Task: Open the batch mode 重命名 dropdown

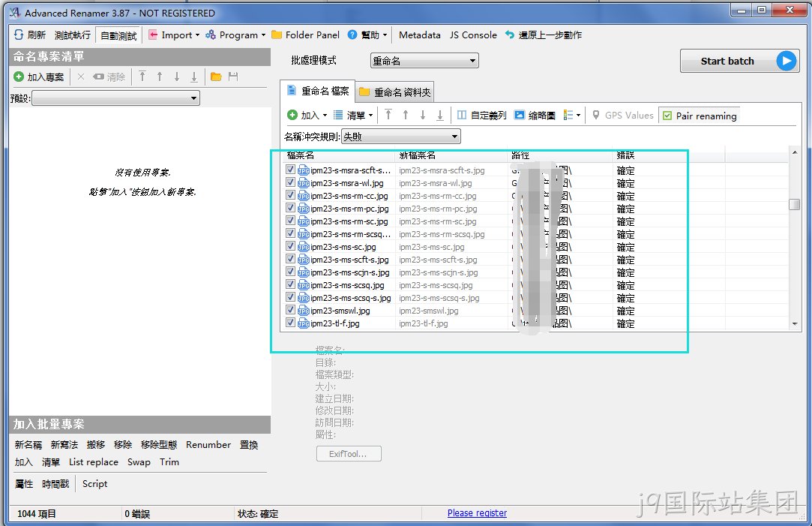Action: tap(424, 61)
